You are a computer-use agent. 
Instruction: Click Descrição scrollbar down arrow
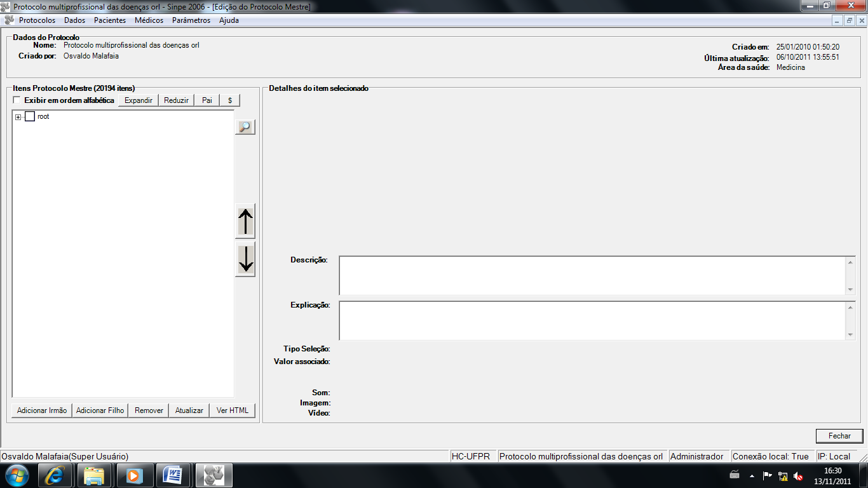(850, 290)
